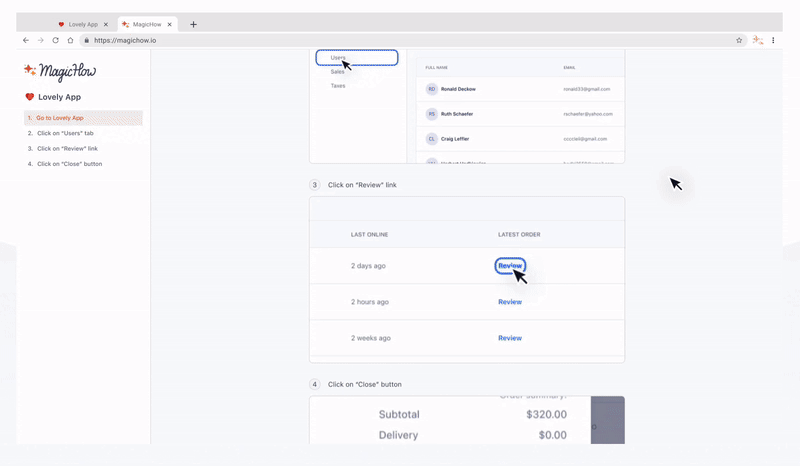800x466 pixels.
Task: Open the browser home icon
Action: point(70,40)
